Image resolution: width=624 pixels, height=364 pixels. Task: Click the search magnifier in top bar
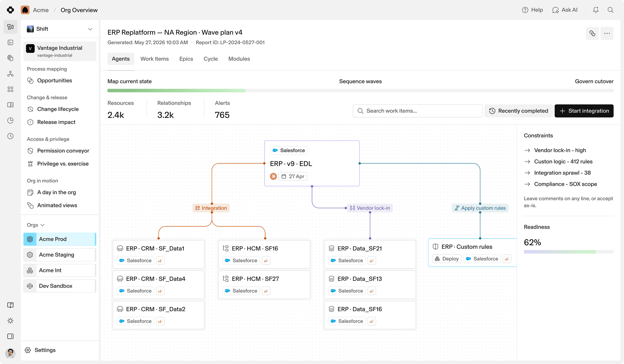(x=610, y=10)
